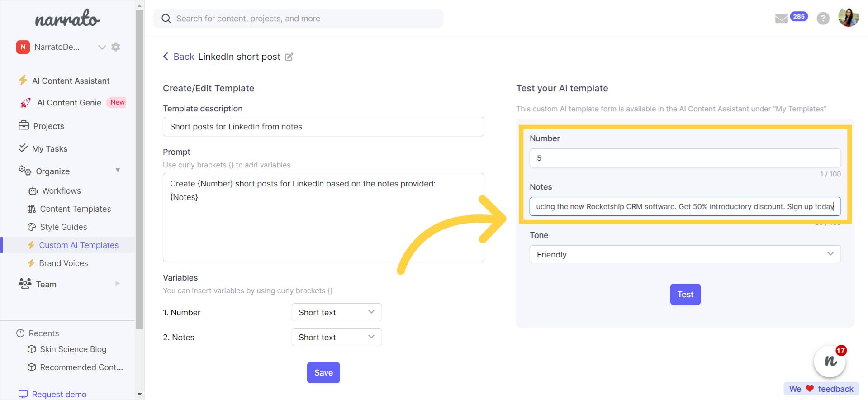Open the Tone dropdown set to Friendly

pos(685,254)
